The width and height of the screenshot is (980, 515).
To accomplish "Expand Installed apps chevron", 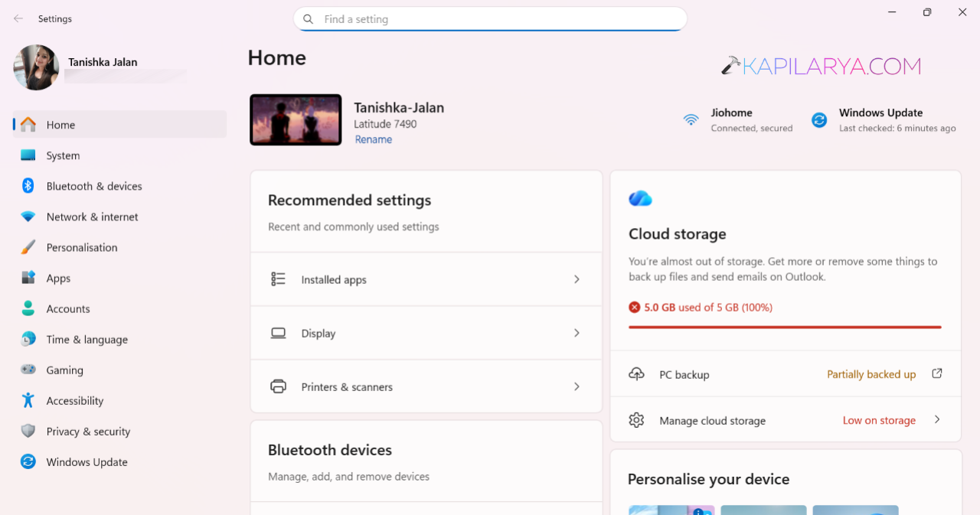I will click(x=577, y=279).
